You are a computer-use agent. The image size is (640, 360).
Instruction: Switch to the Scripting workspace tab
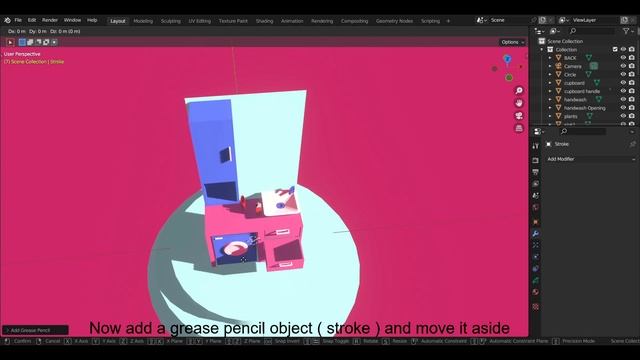pos(430,21)
